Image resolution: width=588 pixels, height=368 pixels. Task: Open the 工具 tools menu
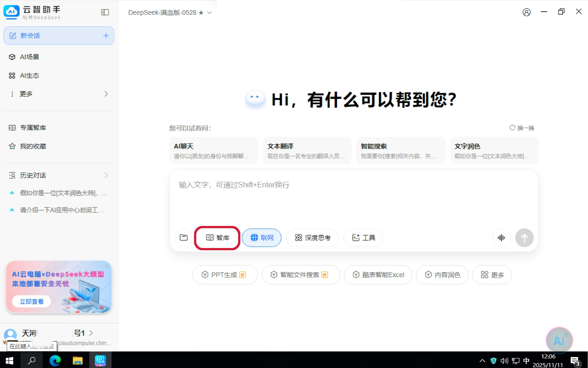(363, 238)
